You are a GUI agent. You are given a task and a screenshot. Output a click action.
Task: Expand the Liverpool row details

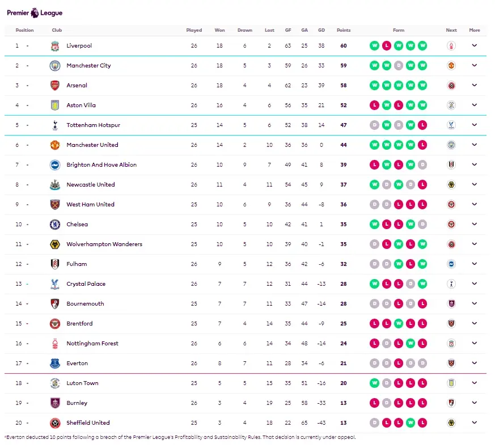pyautogui.click(x=474, y=45)
